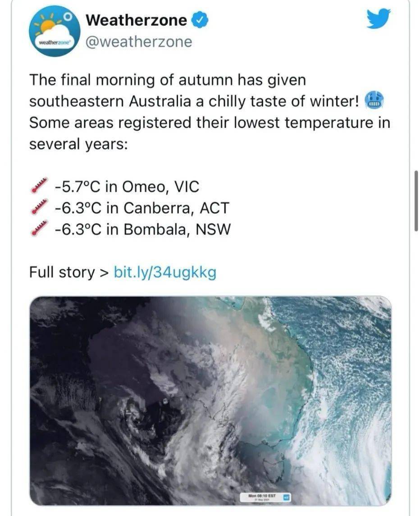Click the -6.3°C in Canberra, ACT line
This screenshot has width=420, height=516.
pos(142,208)
